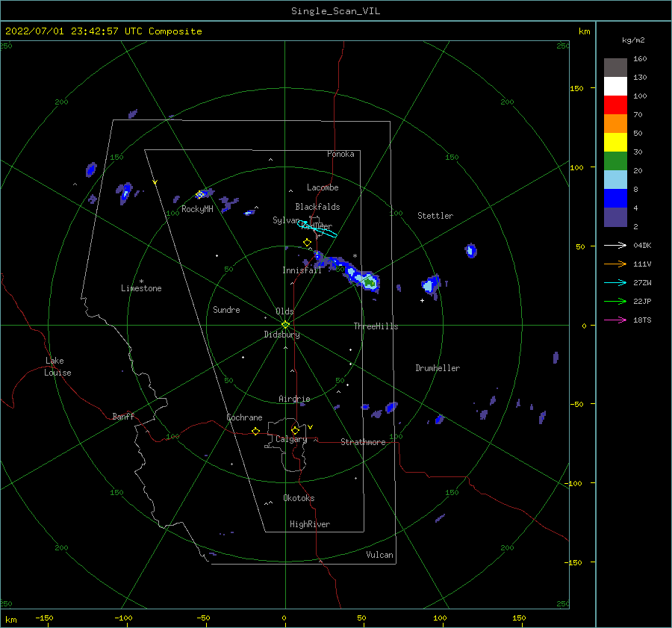Click the kg/m2 legend unit label
The height and width of the screenshot is (628, 672).
click(x=633, y=40)
